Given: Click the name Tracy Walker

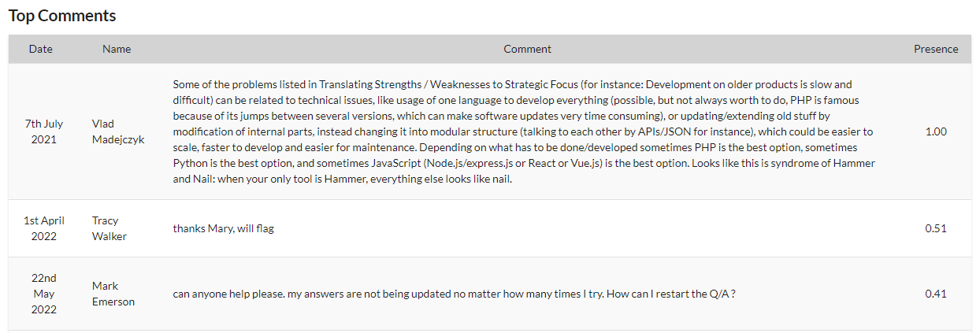Looking at the screenshot, I should [x=110, y=228].
